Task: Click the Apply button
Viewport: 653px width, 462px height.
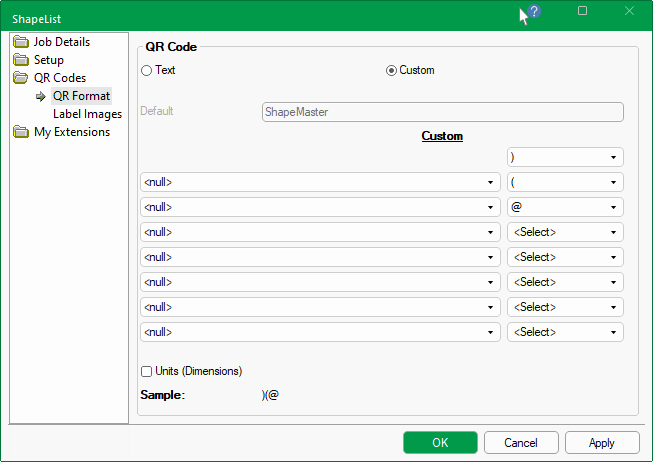Action: tap(602, 442)
